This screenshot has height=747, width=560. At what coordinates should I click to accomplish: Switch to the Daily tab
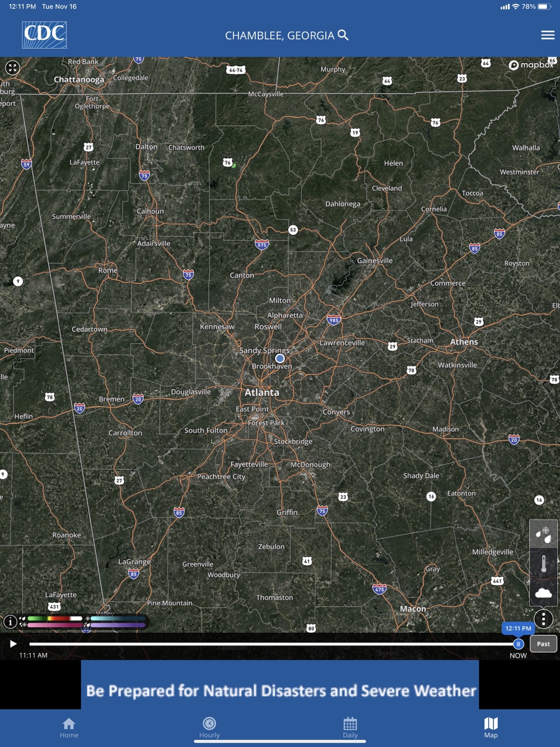click(350, 728)
